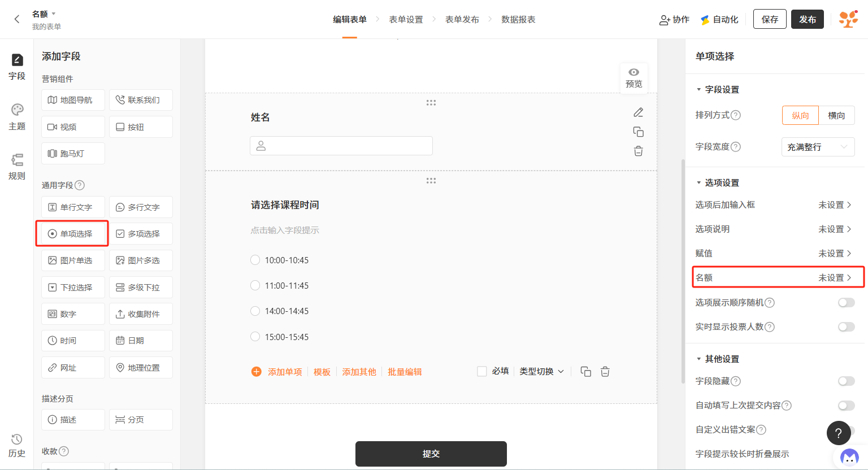Delete the 请选择课程时间 field

[x=605, y=372]
